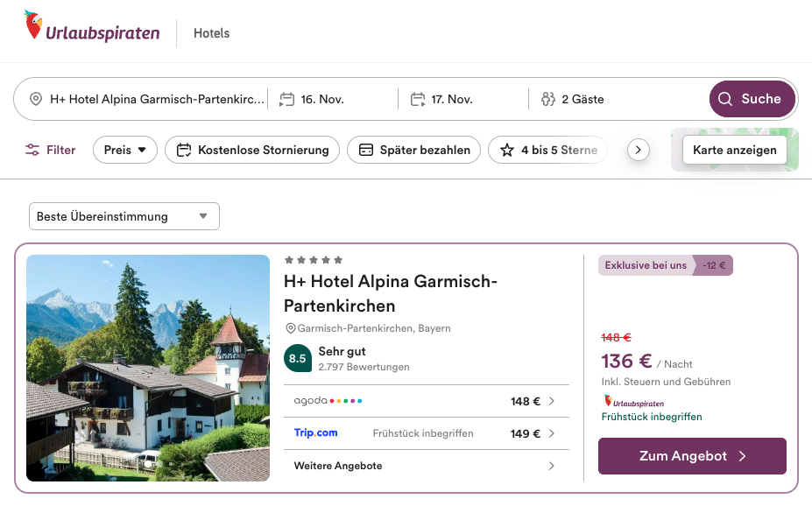Screen dimensions: 812x506
Task: Expand Weitere Angebote list
Action: 426,466
